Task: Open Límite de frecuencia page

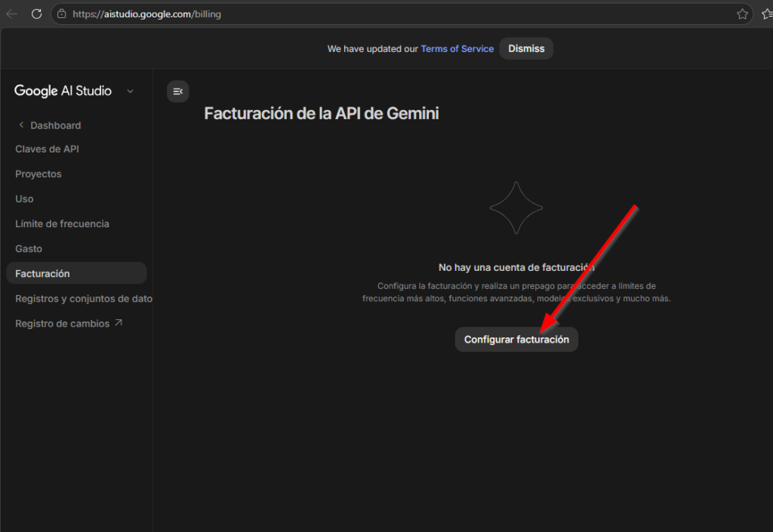Action: pos(62,224)
